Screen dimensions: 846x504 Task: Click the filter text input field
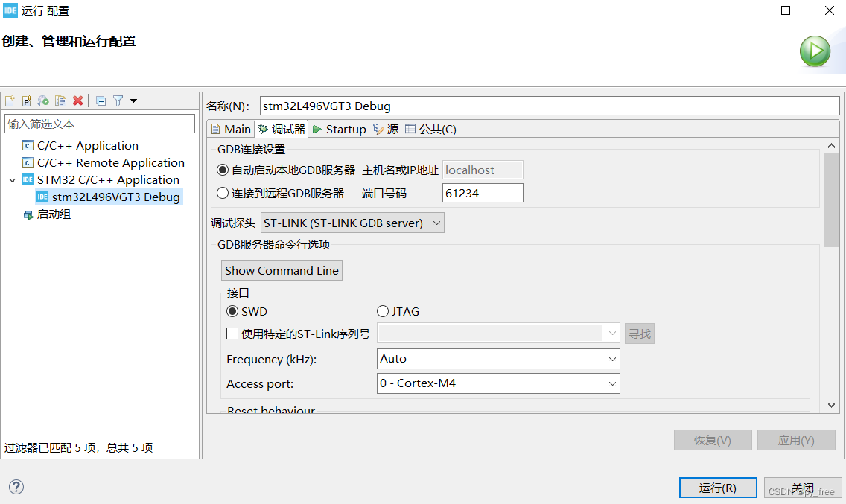coord(100,124)
